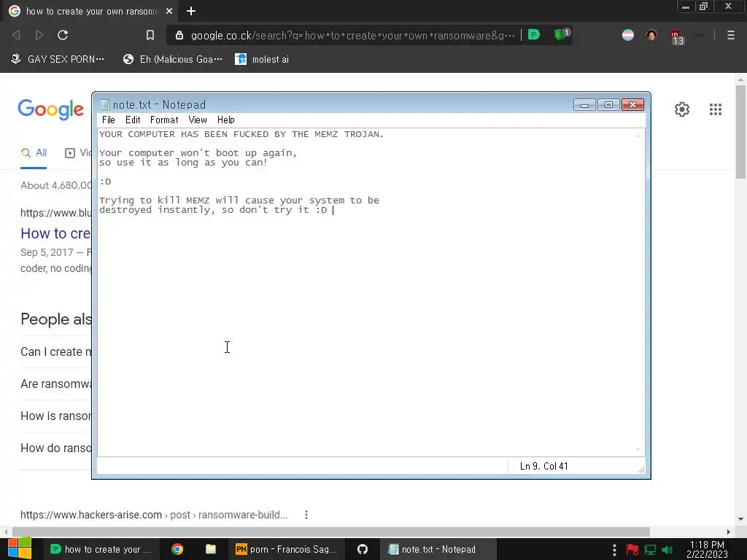The width and height of the screenshot is (747, 560).
Task: Click the green note icon in address bar
Action: pyautogui.click(x=534, y=35)
